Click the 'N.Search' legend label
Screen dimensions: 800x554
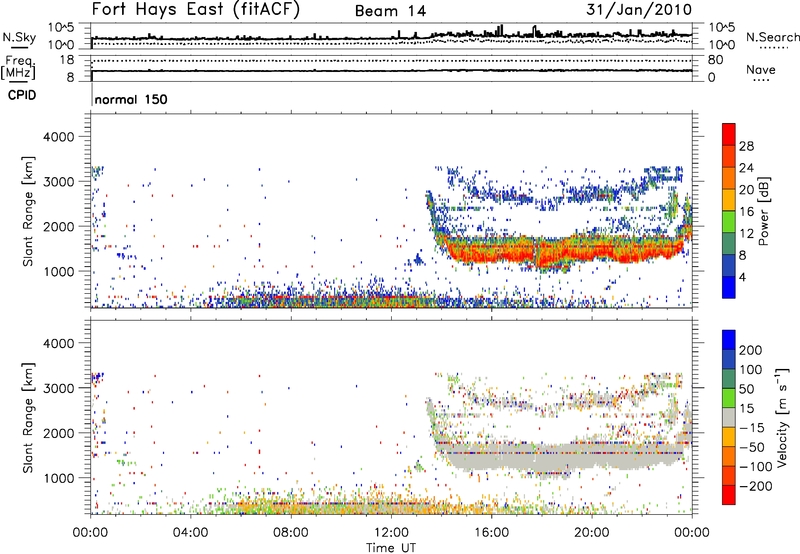[772, 37]
